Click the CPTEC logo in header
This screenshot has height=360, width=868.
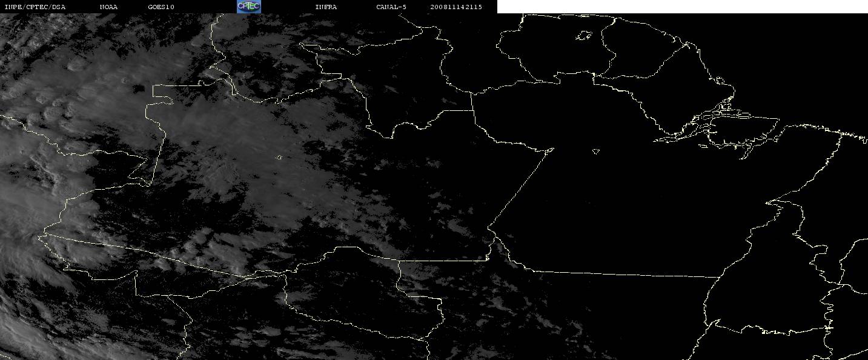[249, 6]
